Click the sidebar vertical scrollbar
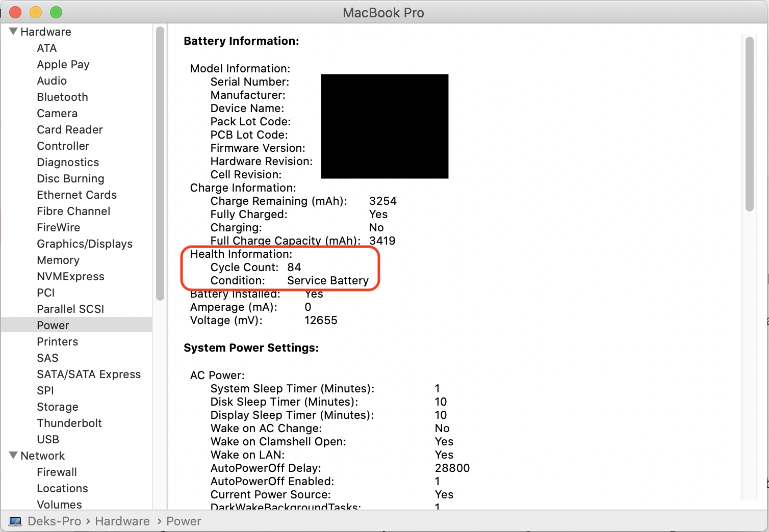769x532 pixels. pyautogui.click(x=160, y=164)
